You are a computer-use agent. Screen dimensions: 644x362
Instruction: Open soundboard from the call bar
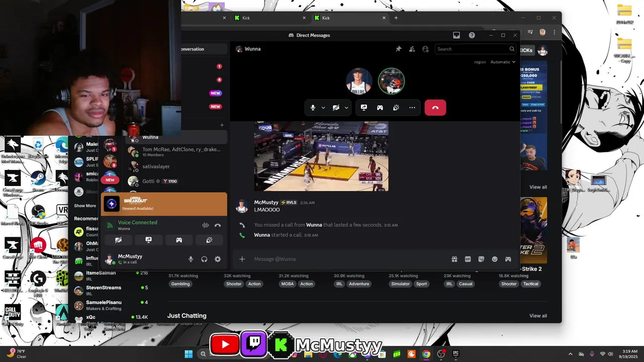[x=396, y=108]
